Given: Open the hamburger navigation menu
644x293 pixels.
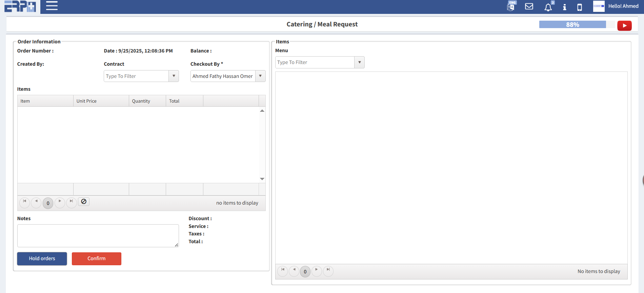Looking at the screenshot, I should click(52, 6).
